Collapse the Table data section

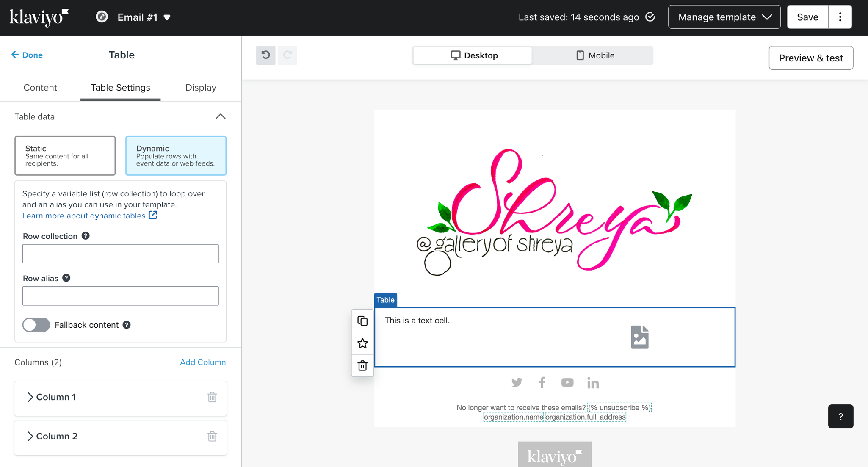221,116
